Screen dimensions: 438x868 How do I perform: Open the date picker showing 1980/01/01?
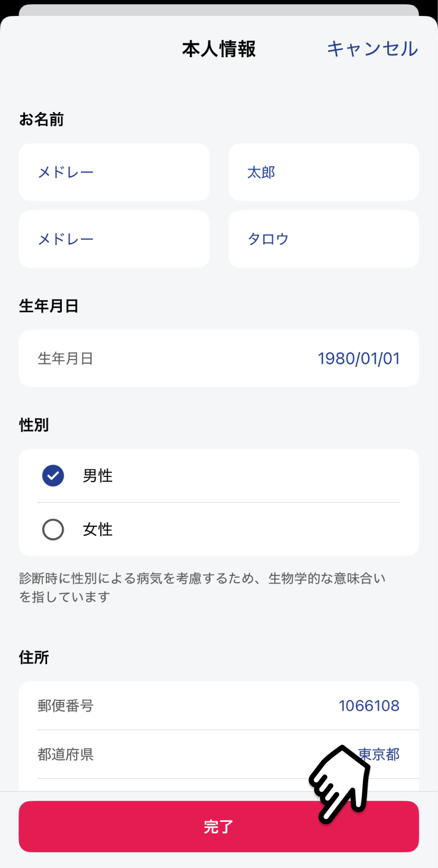click(x=358, y=358)
